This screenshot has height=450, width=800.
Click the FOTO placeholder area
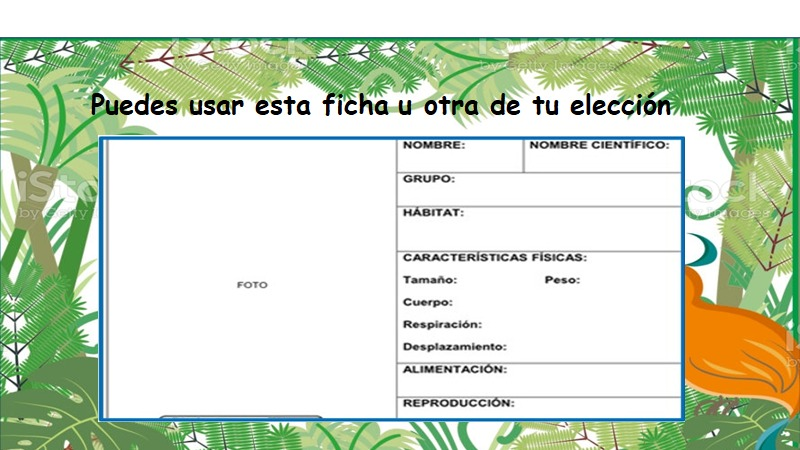click(252, 279)
